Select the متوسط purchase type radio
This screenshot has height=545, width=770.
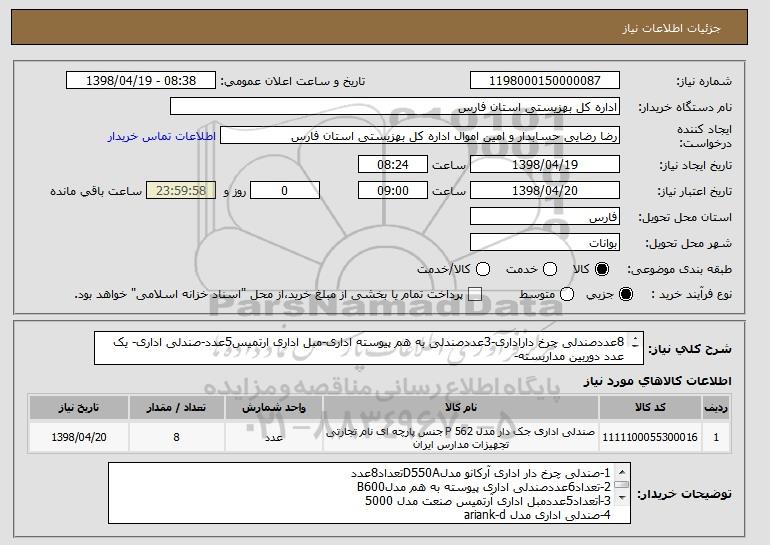pyautogui.click(x=567, y=294)
